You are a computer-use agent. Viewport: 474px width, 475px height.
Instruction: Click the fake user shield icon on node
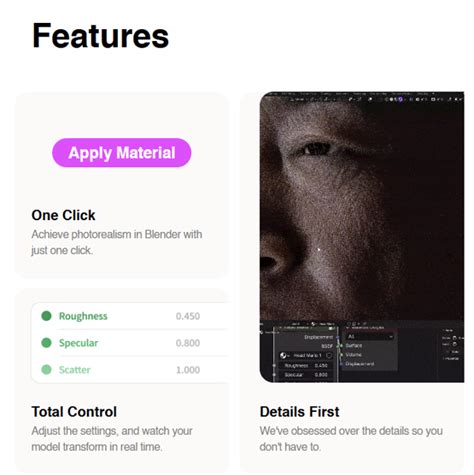point(329,355)
